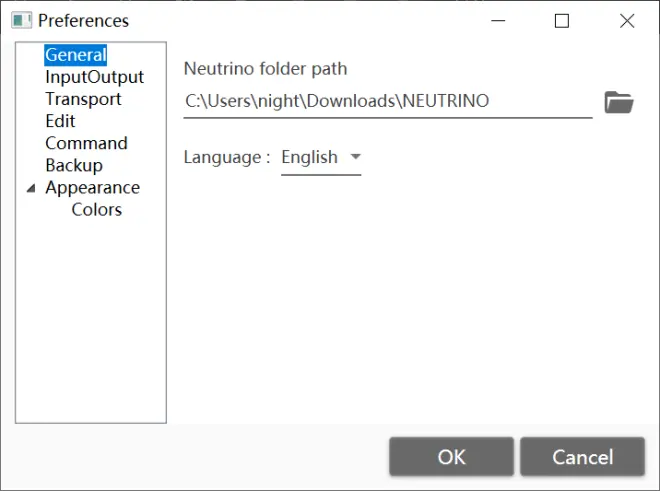Open the Language dropdown arrow

pos(356,157)
